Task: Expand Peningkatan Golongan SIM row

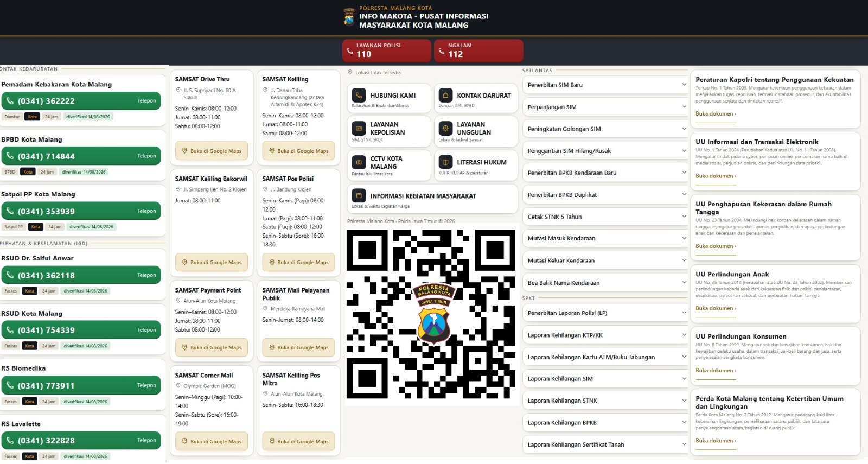Action: click(605, 129)
